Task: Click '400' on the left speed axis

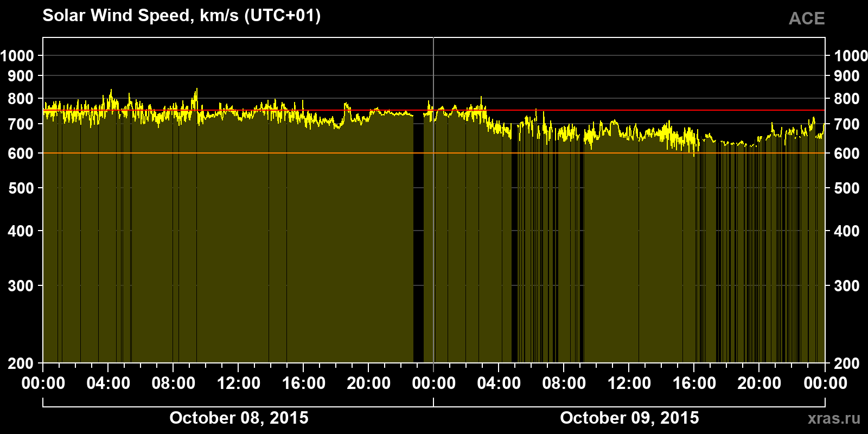Action: click(21, 231)
